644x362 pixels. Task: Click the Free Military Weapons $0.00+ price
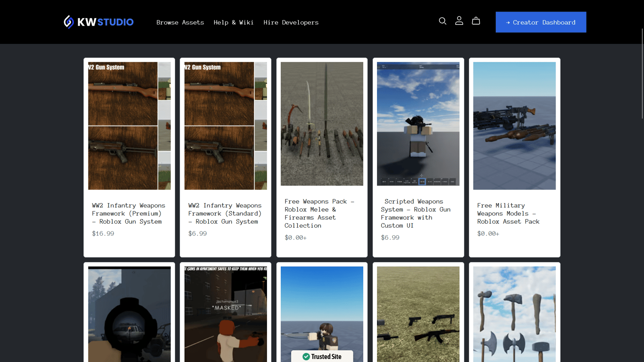tap(488, 234)
